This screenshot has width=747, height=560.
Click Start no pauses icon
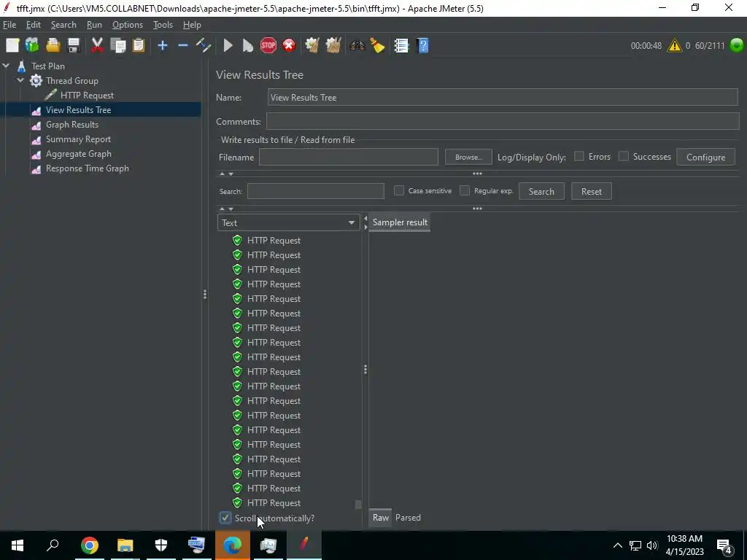[x=248, y=46]
